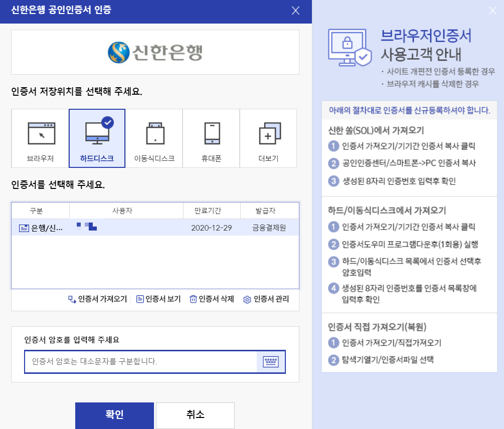
Task: Click the 아래의 절차대로 인증서를 신규등록 notice
Action: coord(409,110)
